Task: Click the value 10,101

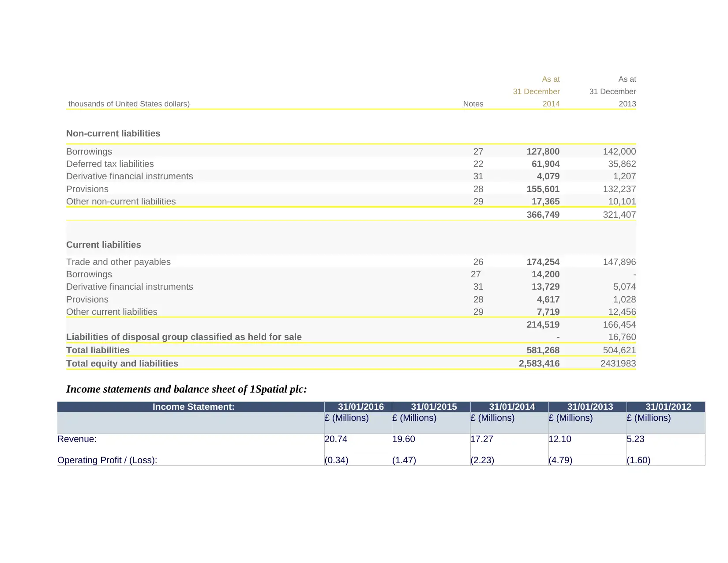Action: (622, 201)
